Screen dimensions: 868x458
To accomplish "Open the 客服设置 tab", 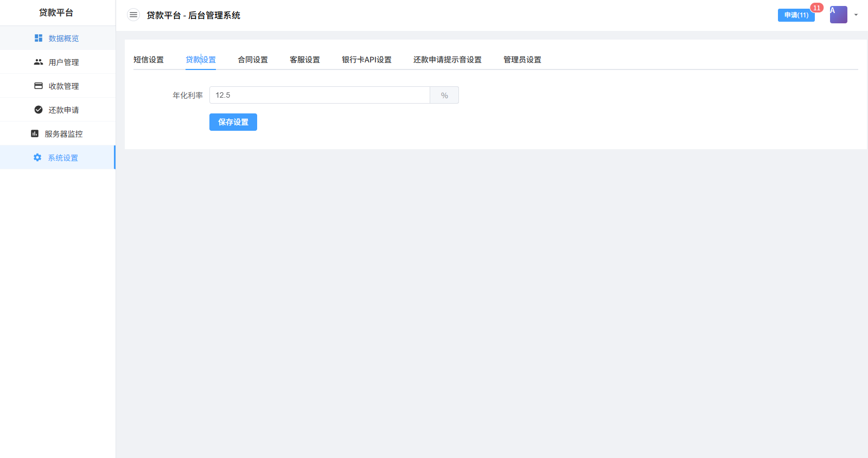I will click(x=305, y=60).
